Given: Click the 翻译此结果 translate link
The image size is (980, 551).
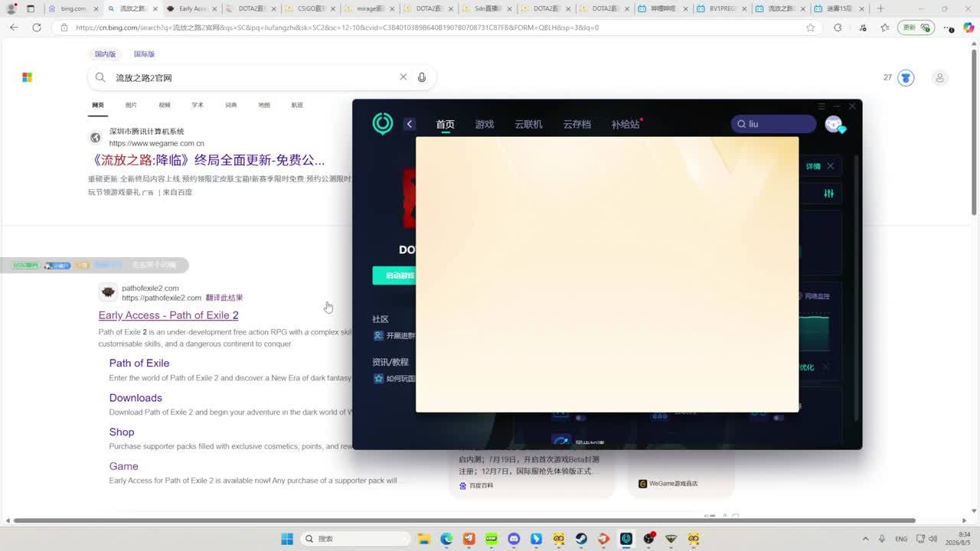Looking at the screenshot, I should (x=224, y=298).
